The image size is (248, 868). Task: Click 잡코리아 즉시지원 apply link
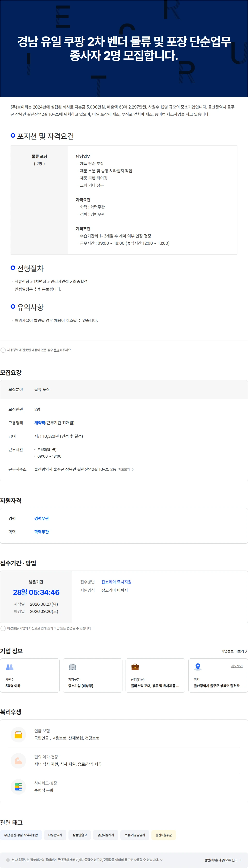[x=116, y=582]
